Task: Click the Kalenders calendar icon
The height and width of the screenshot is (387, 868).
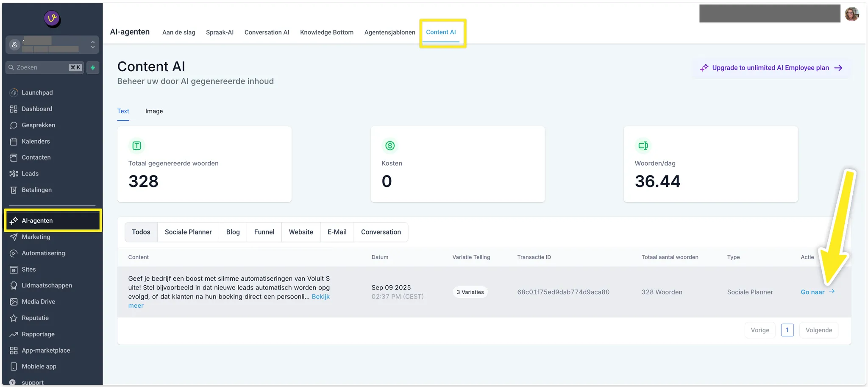Action: (14, 141)
